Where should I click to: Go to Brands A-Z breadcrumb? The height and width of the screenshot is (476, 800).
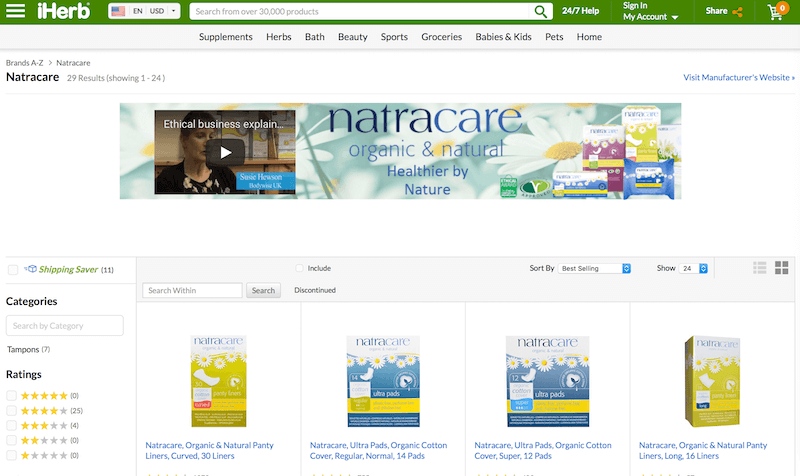click(24, 63)
